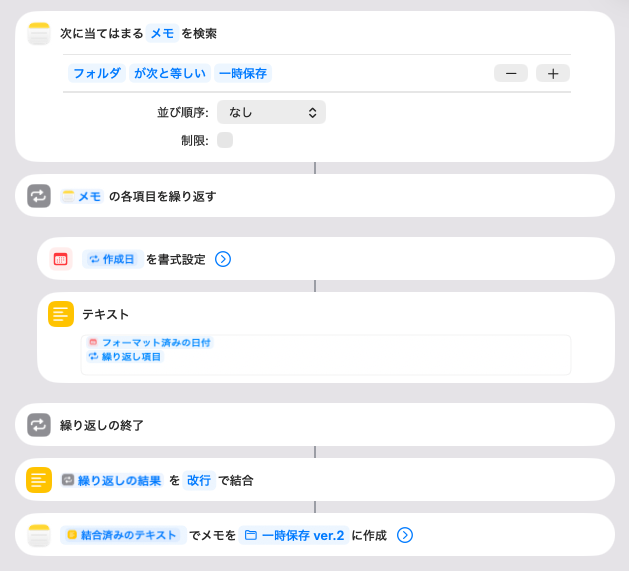Open the 並び順序 なし sort dropdown
Image resolution: width=629 pixels, height=571 pixels.
coord(271,112)
